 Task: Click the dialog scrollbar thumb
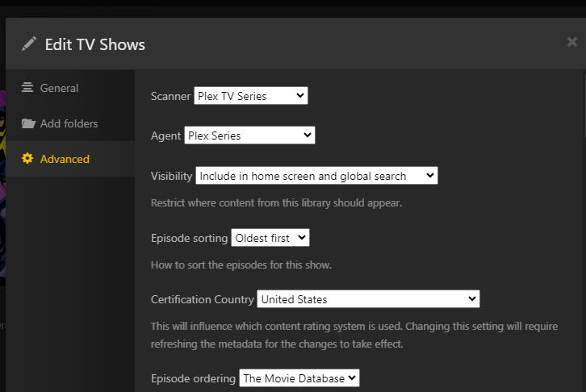[x=584, y=106]
